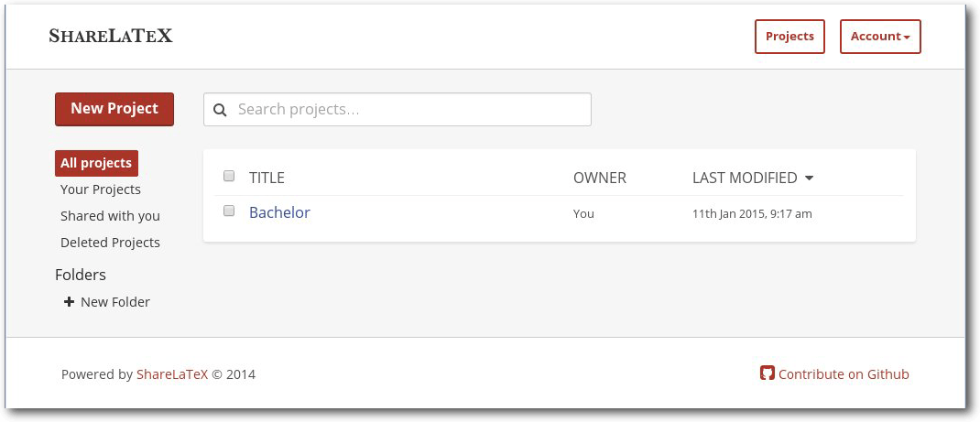Open the Projects button in header

click(789, 37)
